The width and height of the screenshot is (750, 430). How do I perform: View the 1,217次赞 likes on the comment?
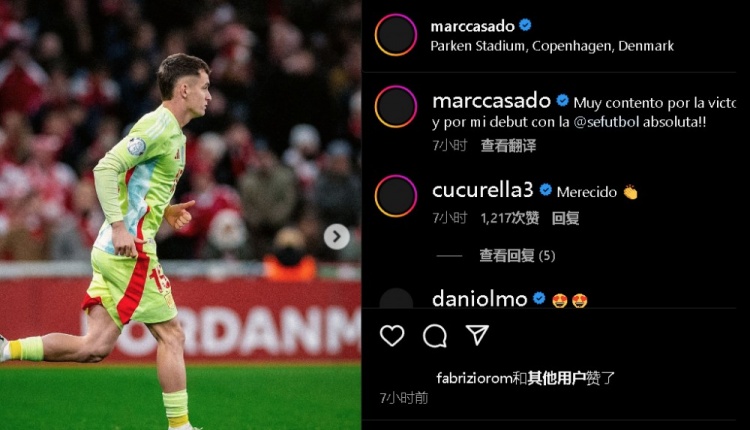pos(510,218)
